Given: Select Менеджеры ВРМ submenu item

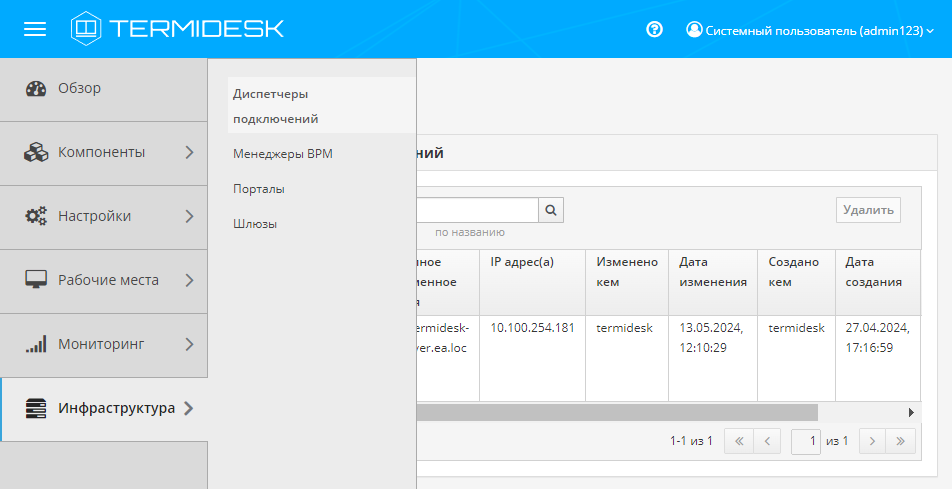Looking at the screenshot, I should (282, 155).
